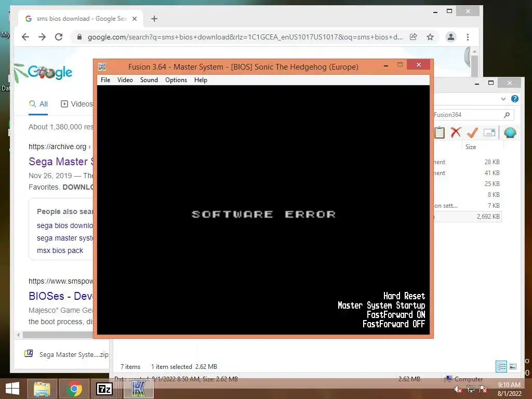The width and height of the screenshot is (532, 399).
Task: Close the sms bios download tab
Action: click(x=135, y=19)
